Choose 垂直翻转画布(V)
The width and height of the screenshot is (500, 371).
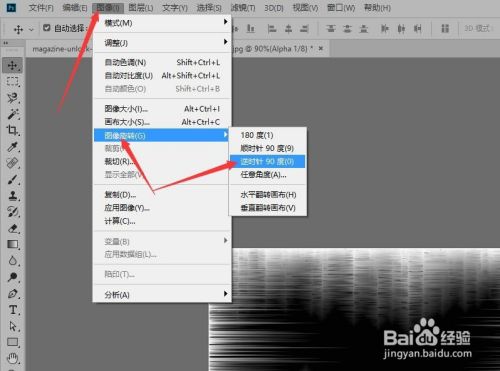tap(268, 208)
